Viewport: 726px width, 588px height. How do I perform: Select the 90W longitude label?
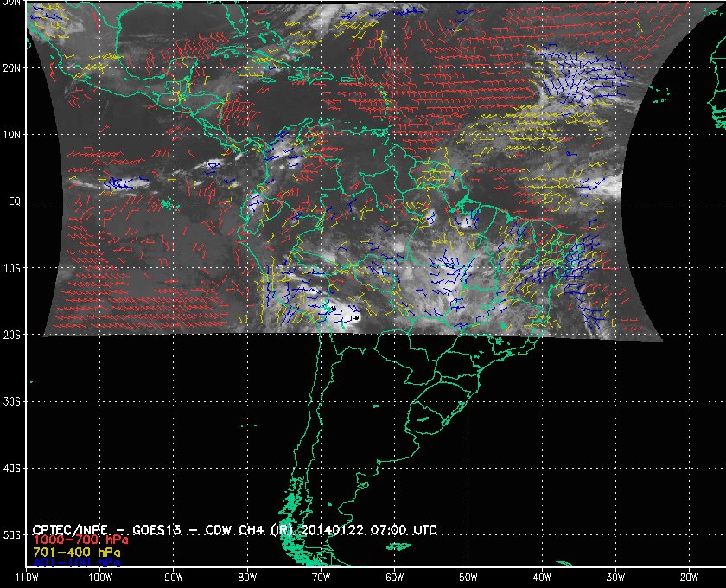point(174,578)
